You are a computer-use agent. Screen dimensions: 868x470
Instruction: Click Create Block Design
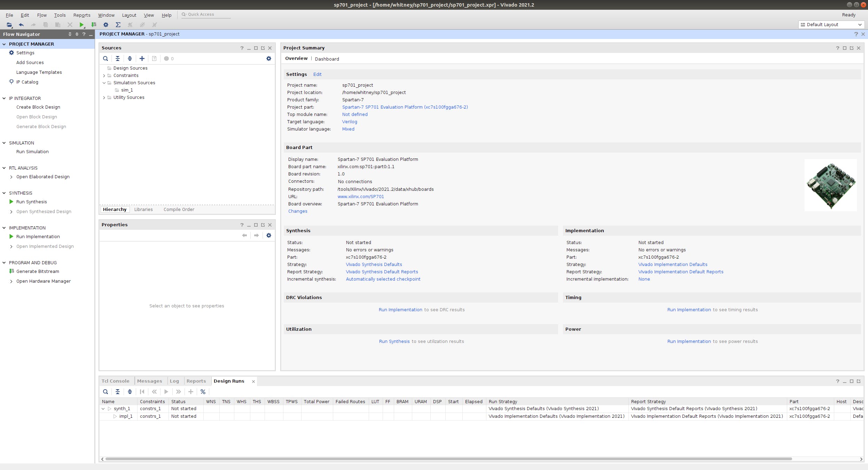coord(38,107)
